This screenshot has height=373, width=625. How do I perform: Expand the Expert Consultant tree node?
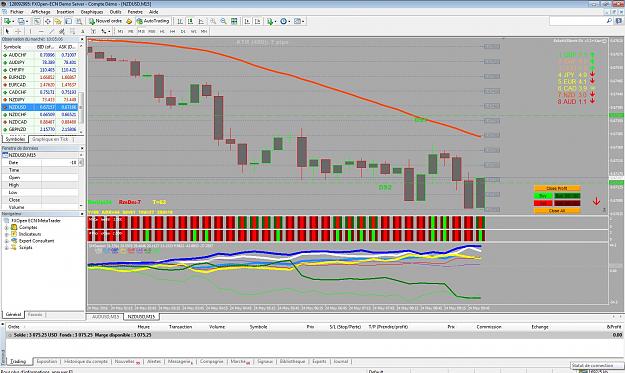click(6, 241)
